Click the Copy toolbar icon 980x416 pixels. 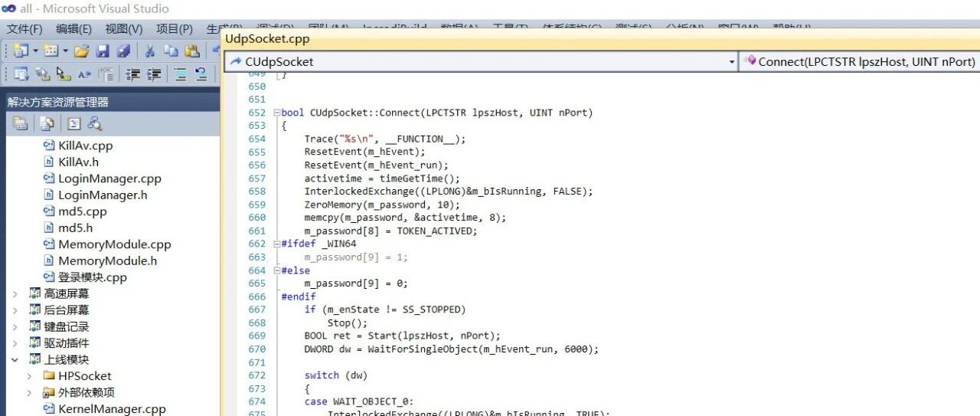pyautogui.click(x=171, y=51)
